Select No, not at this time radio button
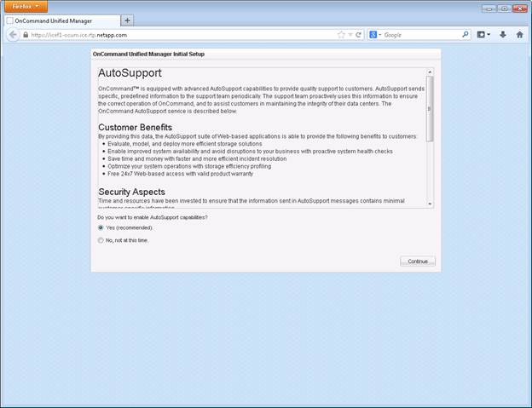The width and height of the screenshot is (532, 408). (101, 240)
